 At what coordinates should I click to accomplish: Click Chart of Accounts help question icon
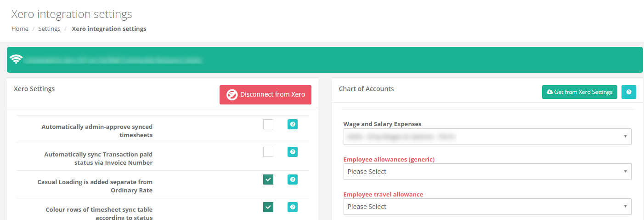click(x=629, y=92)
